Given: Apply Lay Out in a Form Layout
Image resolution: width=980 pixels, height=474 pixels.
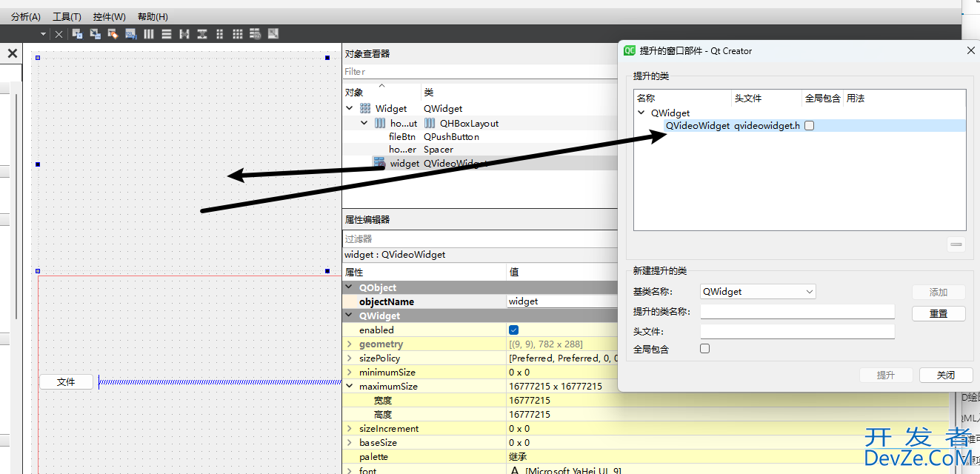Looking at the screenshot, I should coord(219,33).
